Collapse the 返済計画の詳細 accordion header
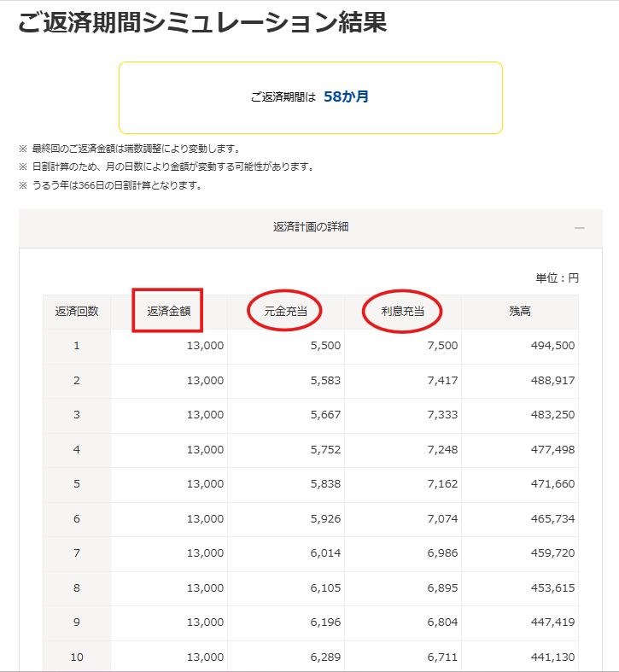The image size is (619, 672). (310, 227)
